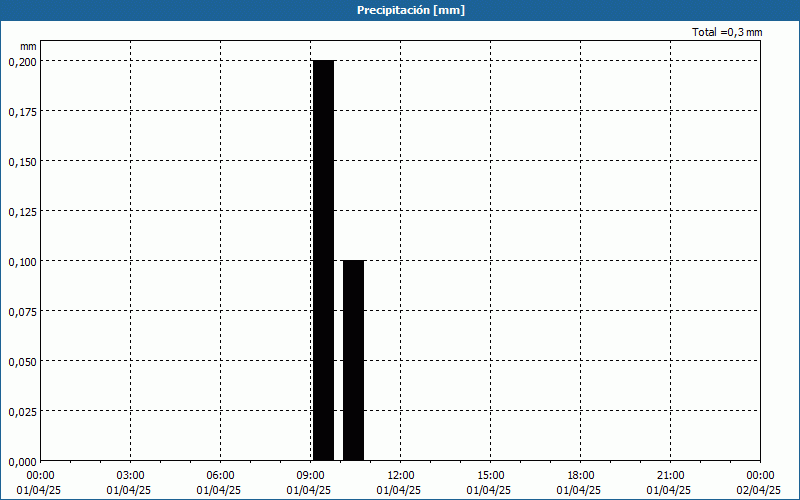Screen dimensions: 800x500
Task: Click the 0,000 y-axis label
Action: pyautogui.click(x=22, y=462)
